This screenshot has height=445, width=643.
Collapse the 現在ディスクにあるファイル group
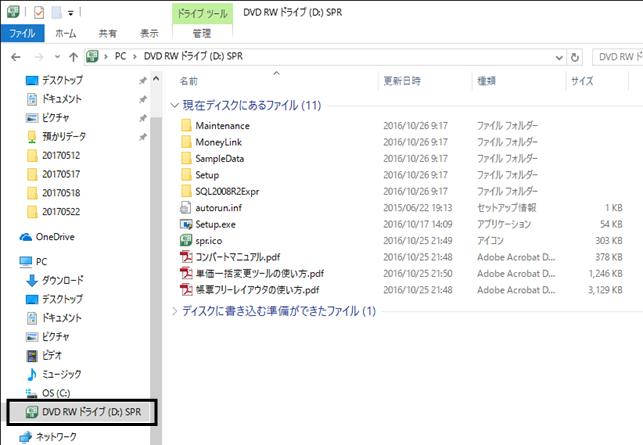click(174, 105)
